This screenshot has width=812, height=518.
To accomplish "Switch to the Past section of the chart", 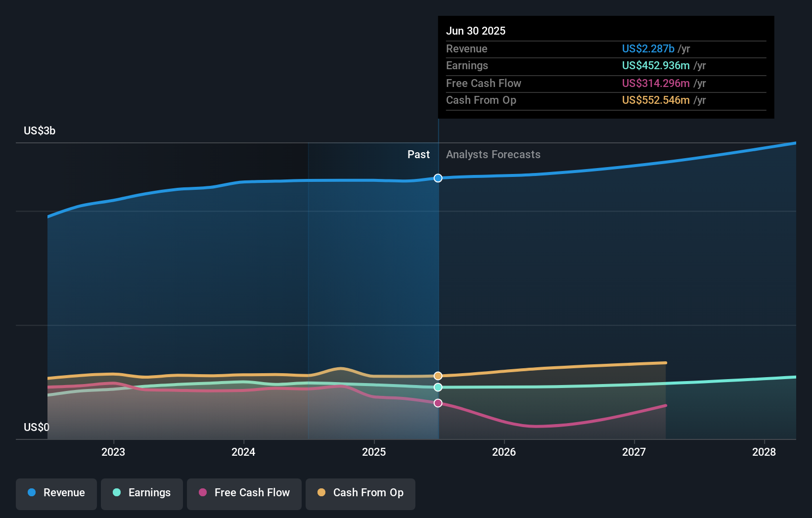I will point(418,154).
